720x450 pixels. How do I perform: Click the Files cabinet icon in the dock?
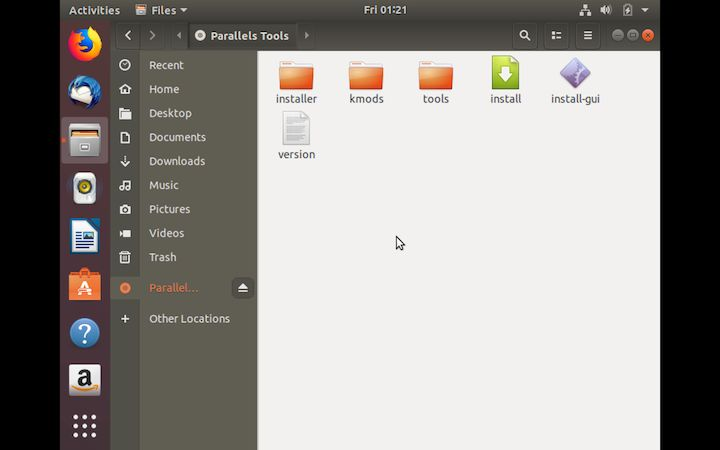(x=85, y=140)
